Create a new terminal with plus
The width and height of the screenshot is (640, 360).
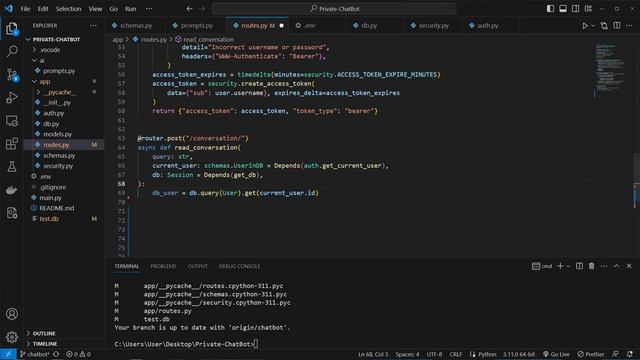pos(560,266)
